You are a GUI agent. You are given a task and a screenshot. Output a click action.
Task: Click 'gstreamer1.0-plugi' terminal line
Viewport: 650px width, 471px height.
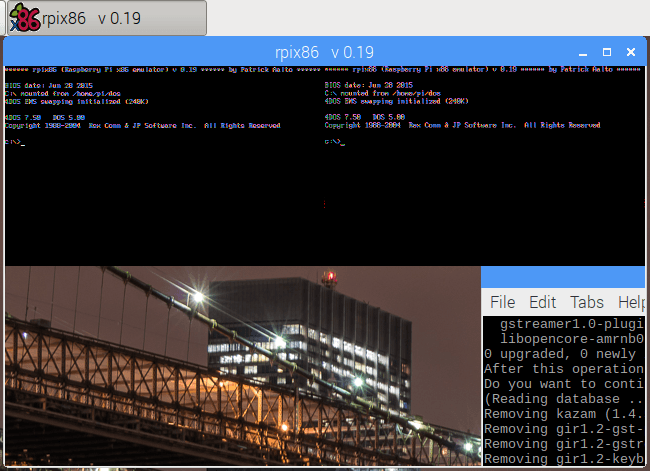click(572, 324)
